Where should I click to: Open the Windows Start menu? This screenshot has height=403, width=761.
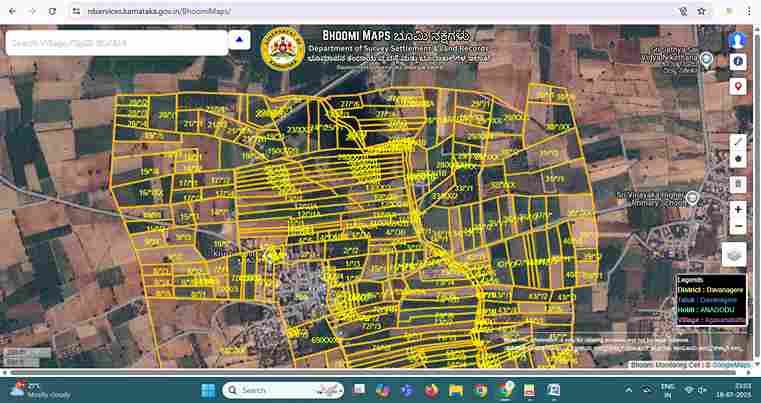pyautogui.click(x=209, y=390)
